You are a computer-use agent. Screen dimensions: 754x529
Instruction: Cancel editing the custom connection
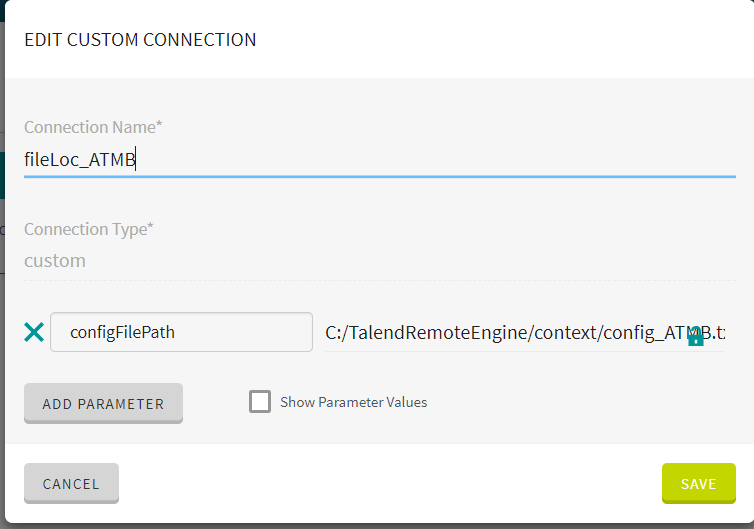click(71, 483)
